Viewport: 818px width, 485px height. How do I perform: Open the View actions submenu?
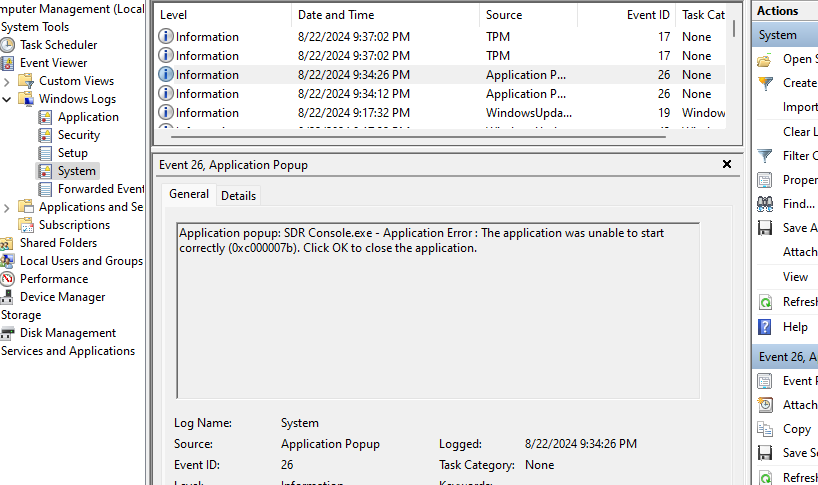click(795, 277)
